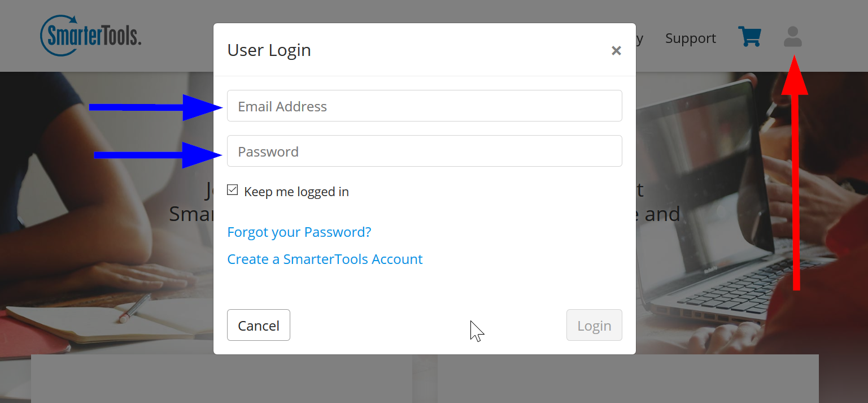
Task: Toggle the Keep me logged in checkbox
Action: tap(233, 190)
